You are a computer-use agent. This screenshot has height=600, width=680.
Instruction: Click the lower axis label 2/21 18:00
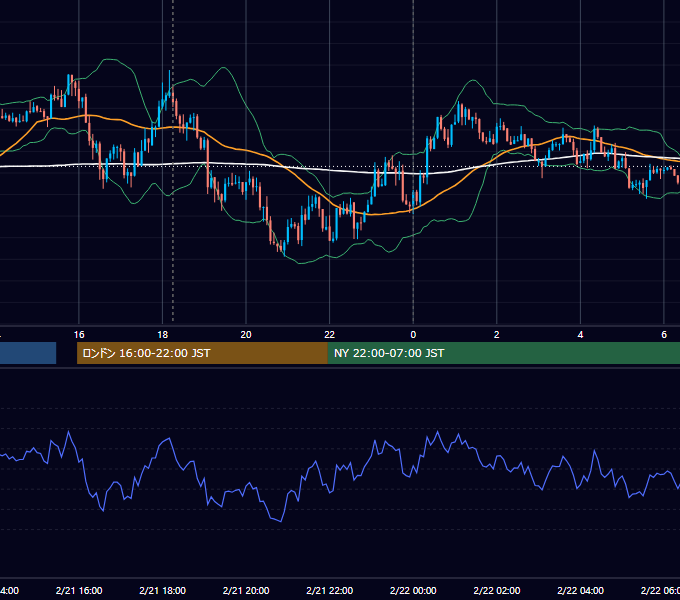(163, 590)
